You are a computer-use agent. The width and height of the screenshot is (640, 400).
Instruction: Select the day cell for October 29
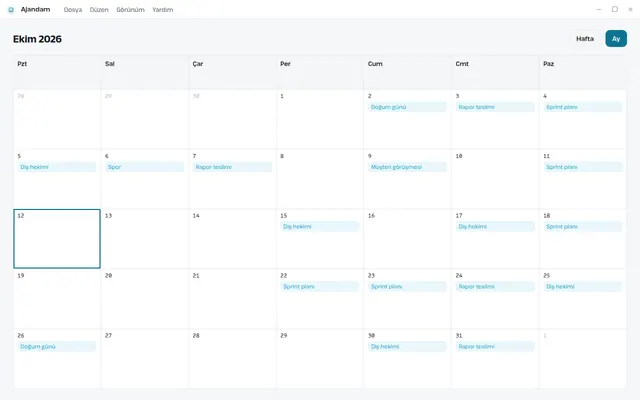(x=320, y=358)
